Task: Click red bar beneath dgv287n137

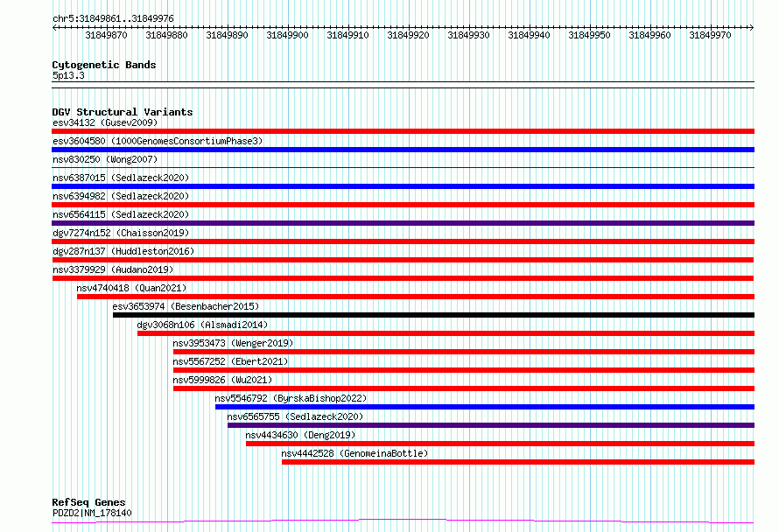Action: (x=403, y=260)
